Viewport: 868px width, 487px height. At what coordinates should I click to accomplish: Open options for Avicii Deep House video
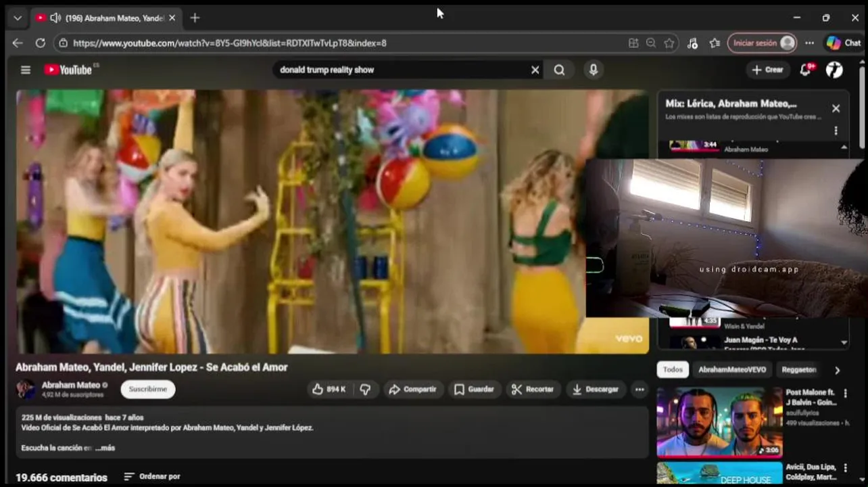[x=845, y=468]
